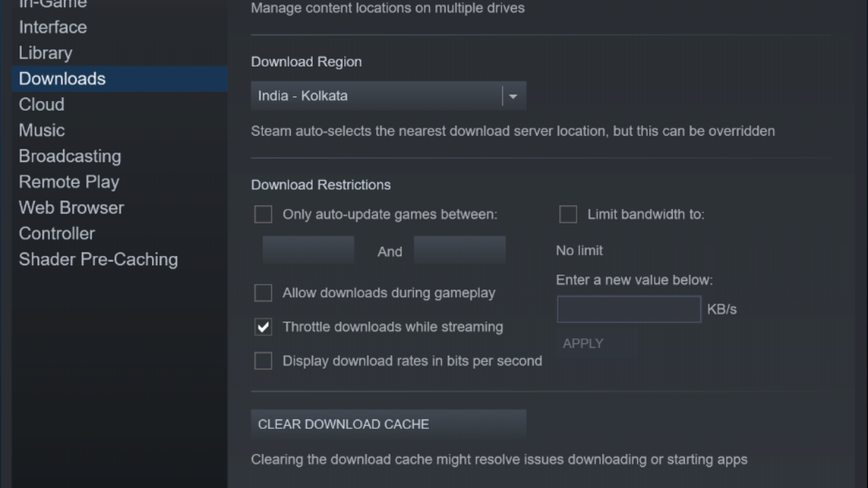Open Web Browser settings

(72, 208)
